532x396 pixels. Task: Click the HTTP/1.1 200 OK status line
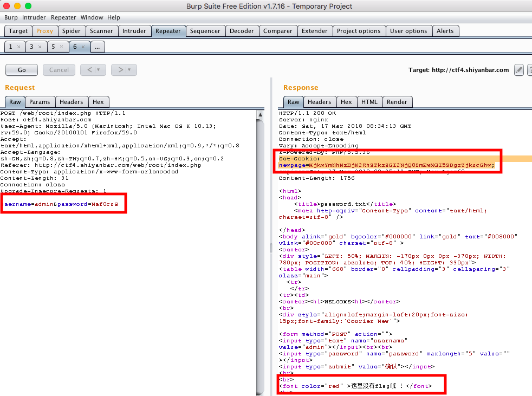307,113
